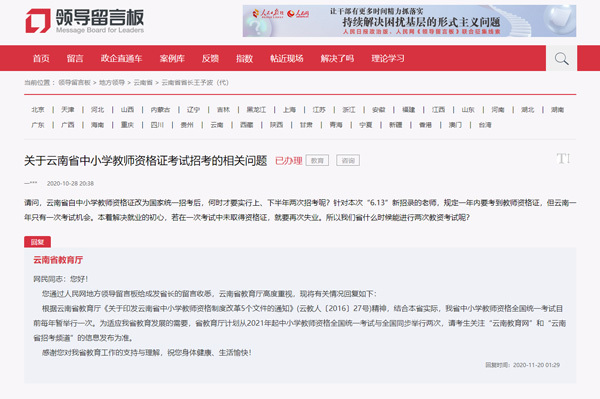This screenshot has width=600, height=399.
Task: Select 安徽 in the province list
Action: coord(379,110)
